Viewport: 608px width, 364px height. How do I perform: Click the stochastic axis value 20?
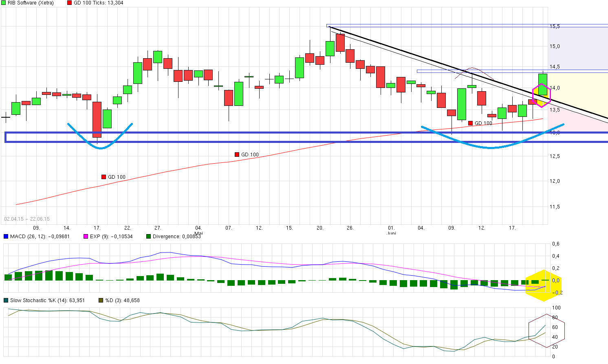click(x=555, y=347)
